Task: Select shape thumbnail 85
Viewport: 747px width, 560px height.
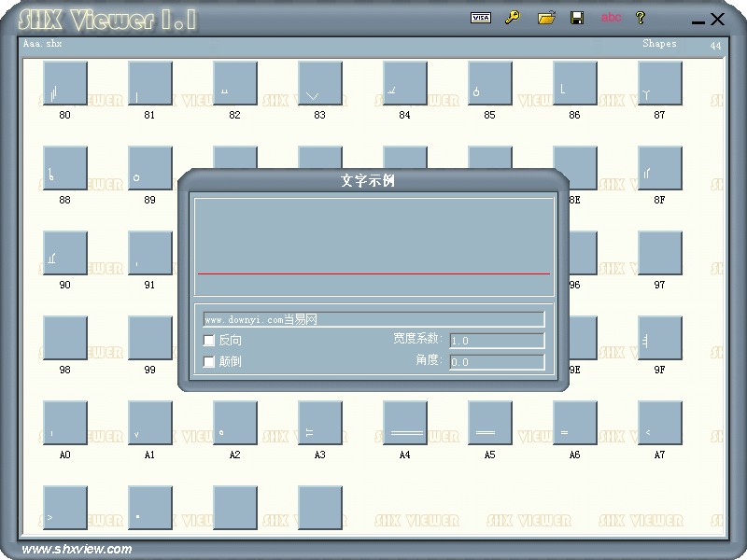Action: [490, 84]
